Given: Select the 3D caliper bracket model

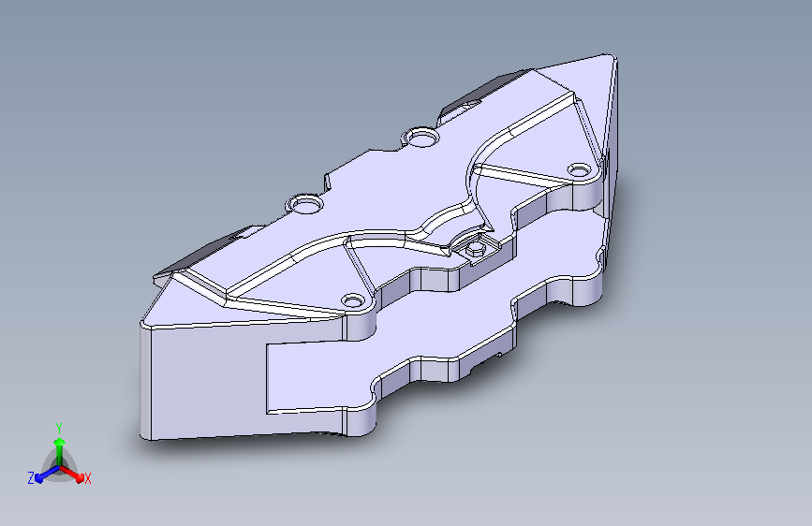Looking at the screenshot, I should pyautogui.click(x=378, y=249).
